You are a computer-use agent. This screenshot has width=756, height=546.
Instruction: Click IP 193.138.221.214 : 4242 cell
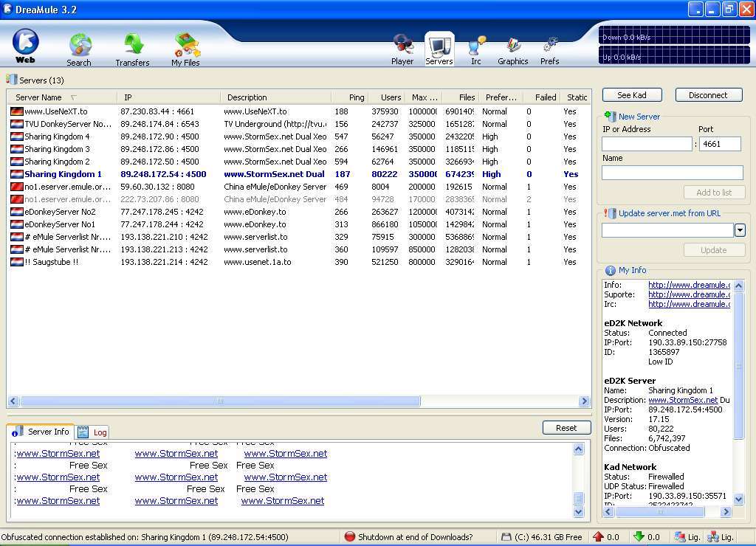[x=165, y=262]
